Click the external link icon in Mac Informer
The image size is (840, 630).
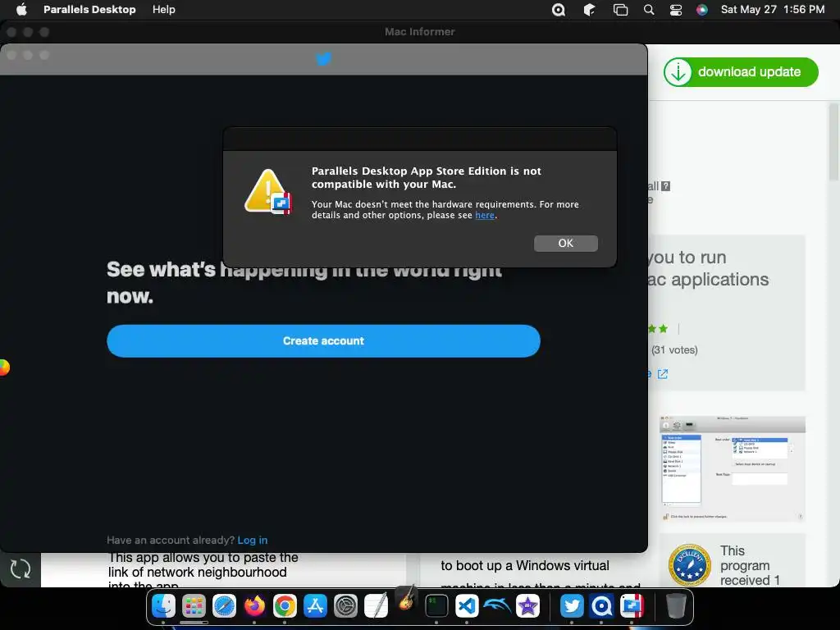(663, 374)
